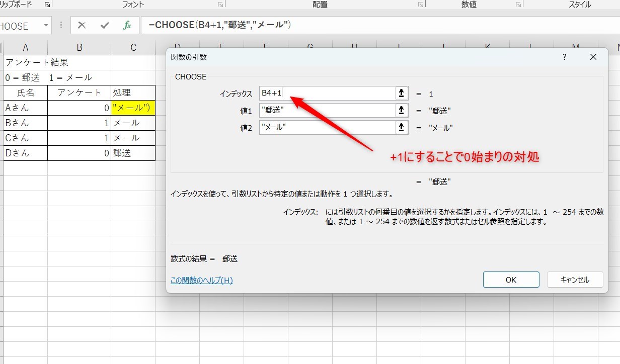Open the フォント group dialog launcher

[x=220, y=5]
